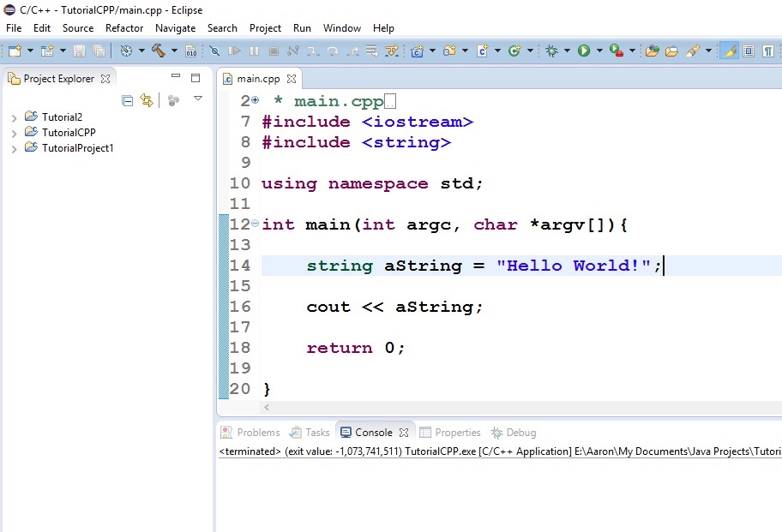The width and height of the screenshot is (782, 532).
Task: Click the Debug bug icon
Action: click(552, 51)
